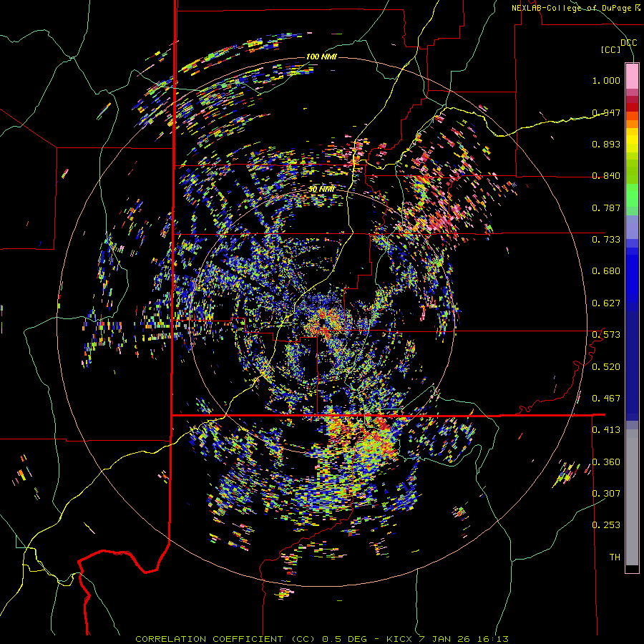
Task: Click the Correlation Coefficient caption at bottom
Action: (x=322, y=639)
